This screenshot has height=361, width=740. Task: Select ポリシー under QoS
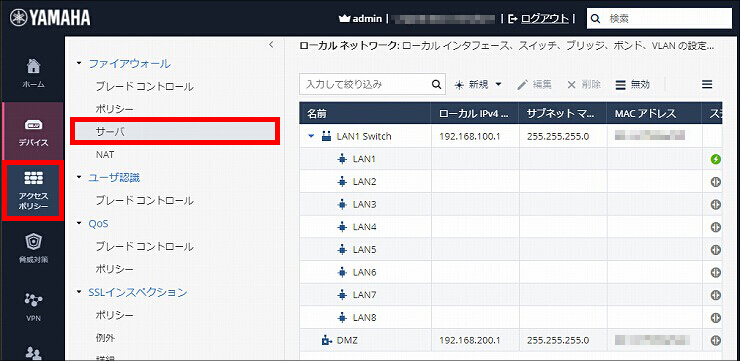(x=115, y=269)
